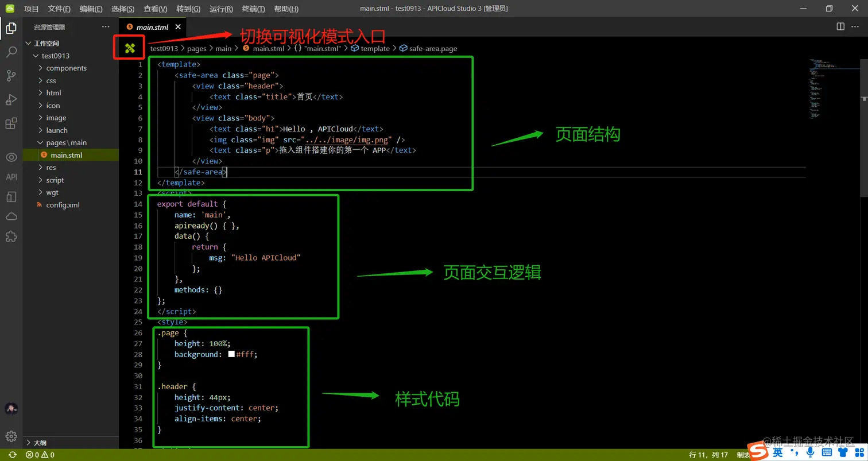
Task: Open the settings gear menu
Action: pyautogui.click(x=11, y=436)
